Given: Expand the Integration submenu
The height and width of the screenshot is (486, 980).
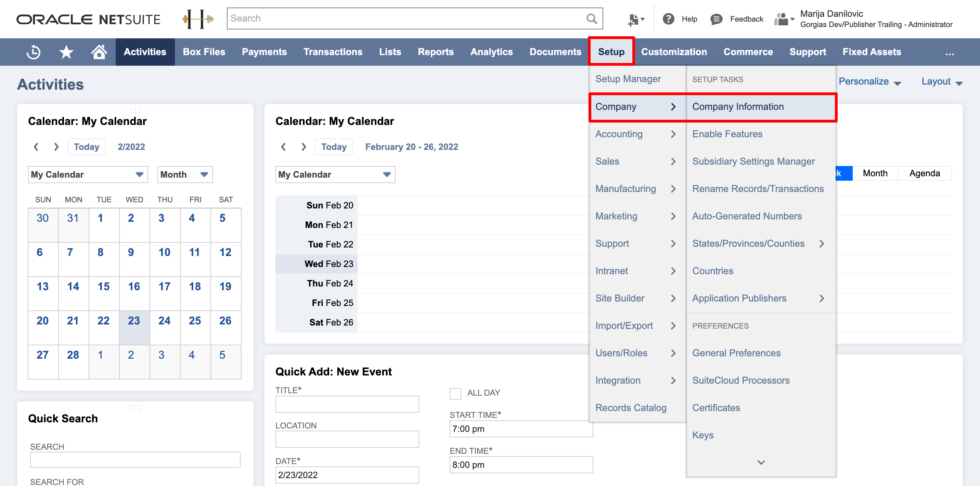Looking at the screenshot, I should coord(637,381).
